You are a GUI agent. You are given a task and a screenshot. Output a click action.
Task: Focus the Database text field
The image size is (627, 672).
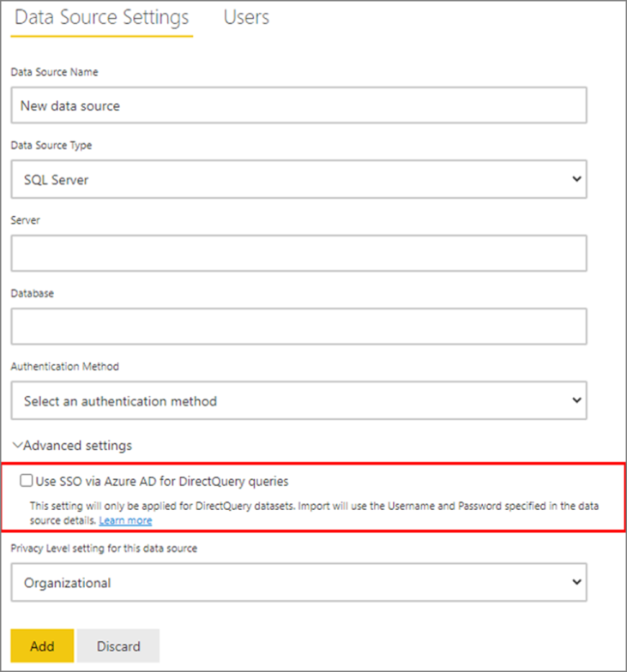pyautogui.click(x=298, y=327)
